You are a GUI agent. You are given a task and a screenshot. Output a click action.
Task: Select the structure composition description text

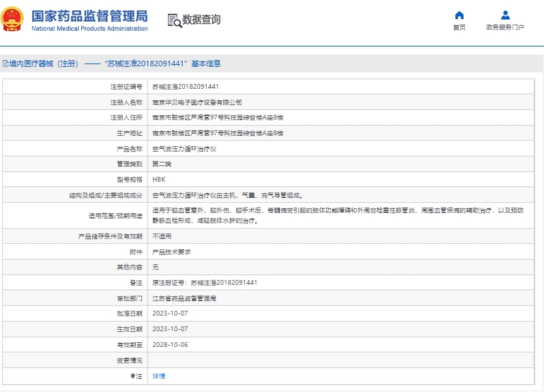228,195
